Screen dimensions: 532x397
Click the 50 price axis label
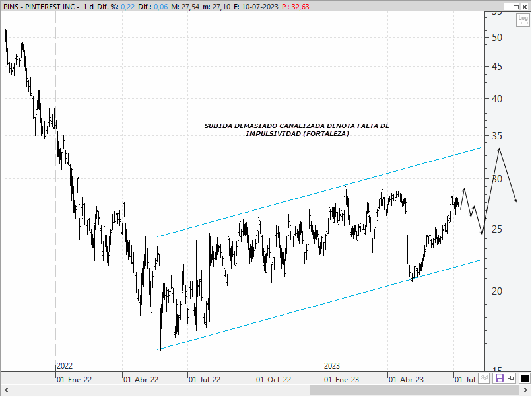pos(497,38)
